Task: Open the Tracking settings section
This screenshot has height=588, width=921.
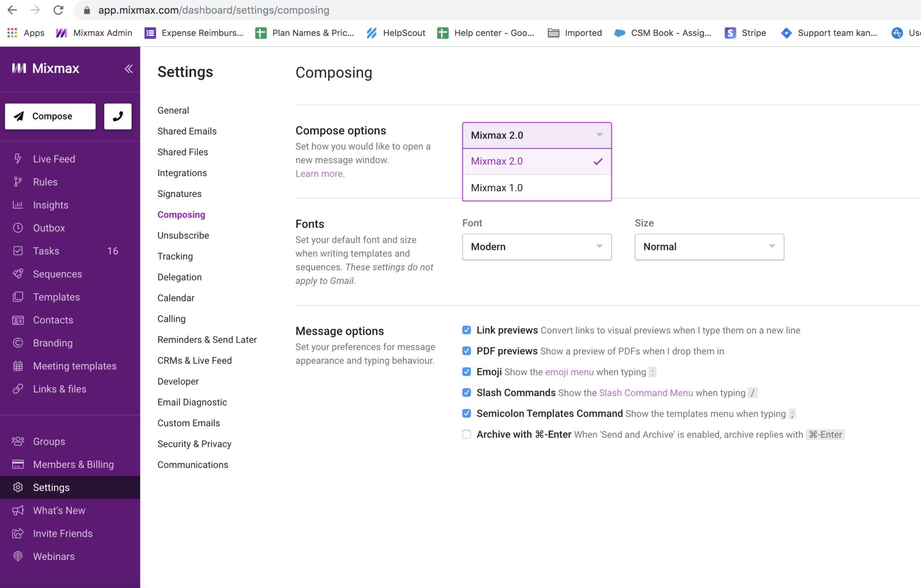Action: coord(175,256)
